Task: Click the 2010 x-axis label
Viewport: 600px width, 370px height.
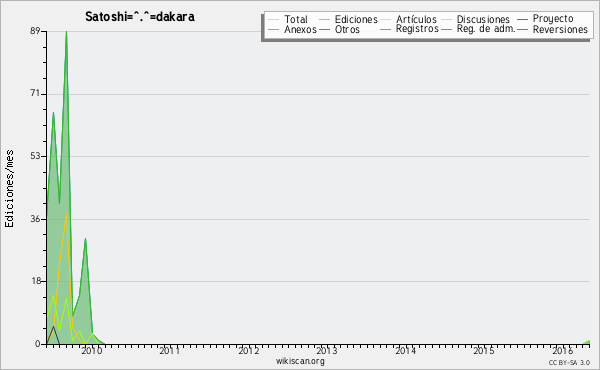Action: coord(92,350)
